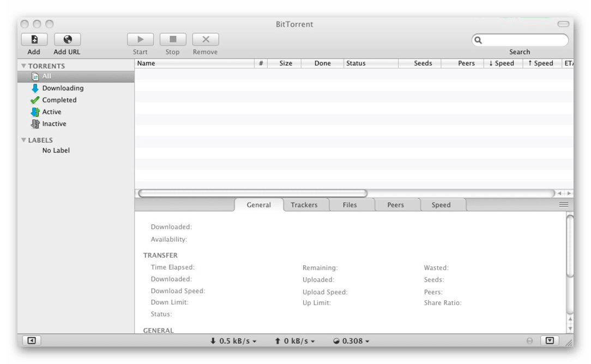Click the Down Limit label
This screenshot has height=364, width=591.
click(x=170, y=302)
